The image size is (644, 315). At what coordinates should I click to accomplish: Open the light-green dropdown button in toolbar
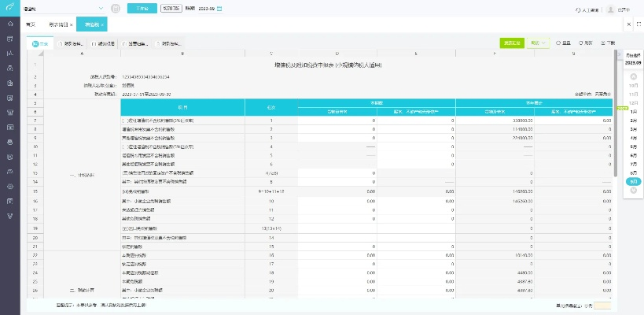pyautogui.click(x=538, y=43)
